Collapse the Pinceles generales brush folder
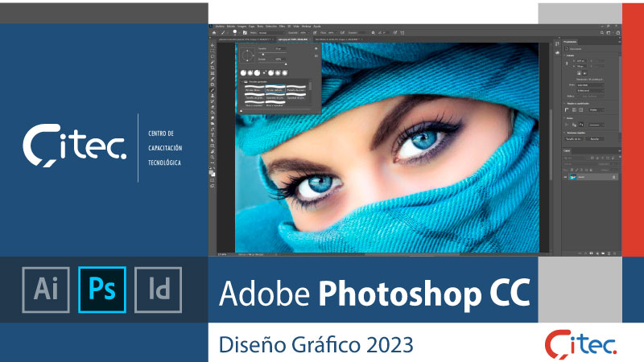 [242, 81]
